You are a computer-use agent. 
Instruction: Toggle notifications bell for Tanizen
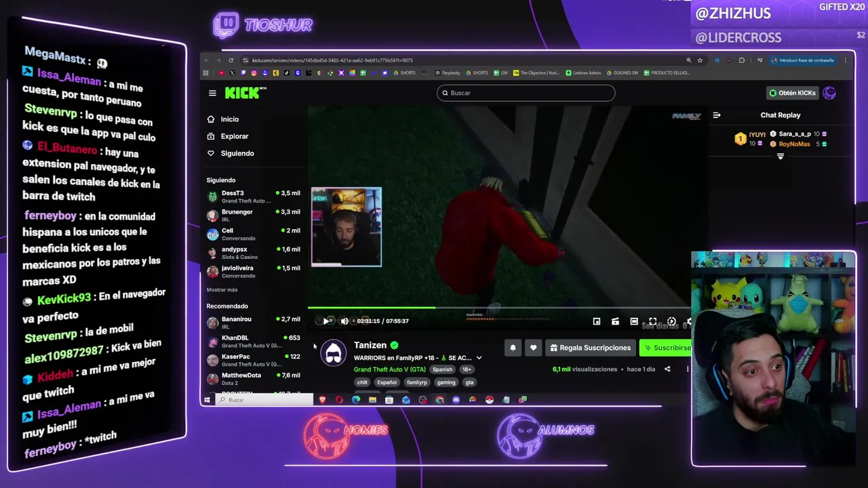pos(513,348)
